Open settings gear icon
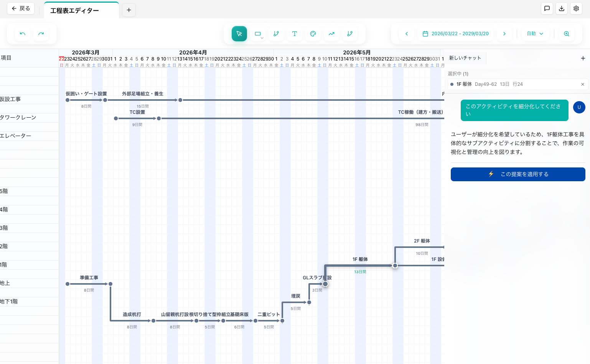Viewport: 590px width, 364px height. click(x=576, y=8)
